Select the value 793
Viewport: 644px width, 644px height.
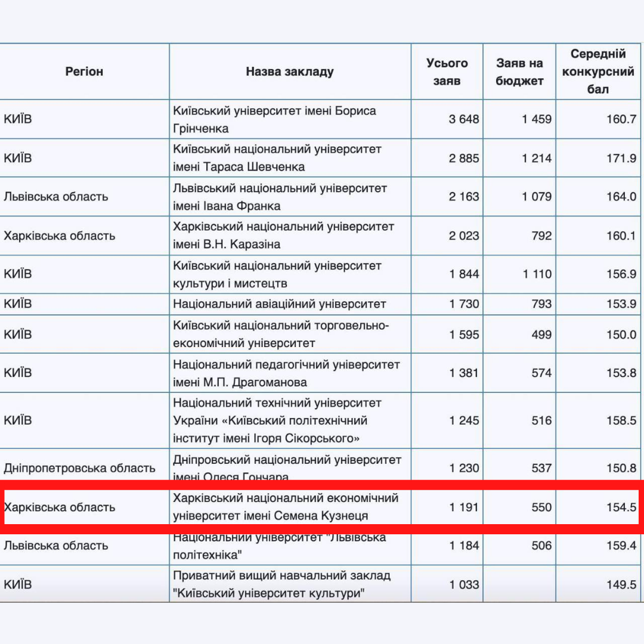click(541, 304)
